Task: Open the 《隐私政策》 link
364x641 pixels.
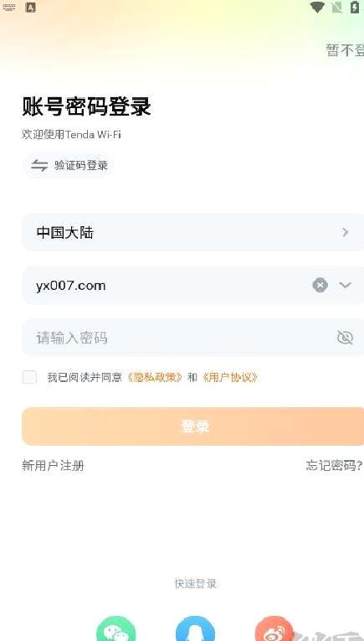Action: 155,377
